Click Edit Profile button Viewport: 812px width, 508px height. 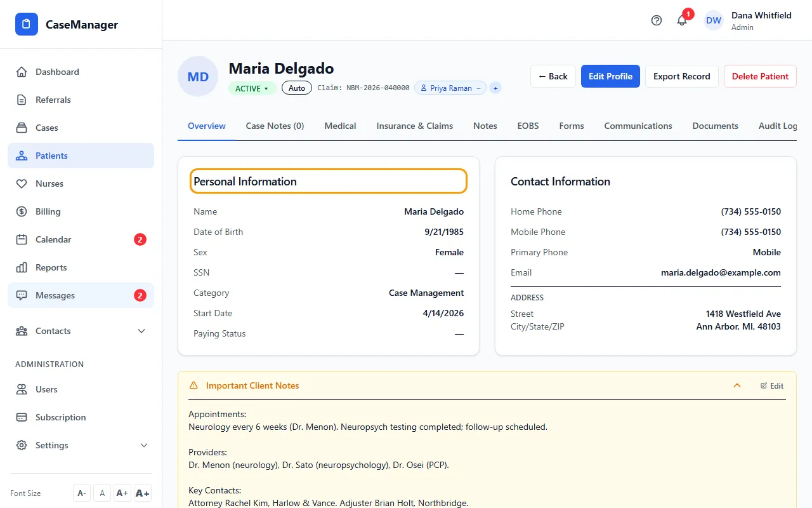pyautogui.click(x=610, y=76)
